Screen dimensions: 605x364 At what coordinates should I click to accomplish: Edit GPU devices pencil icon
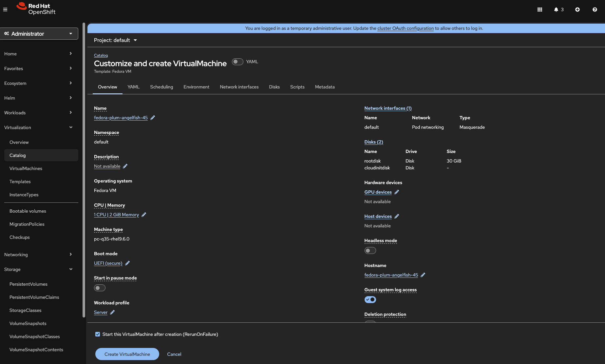tap(397, 192)
